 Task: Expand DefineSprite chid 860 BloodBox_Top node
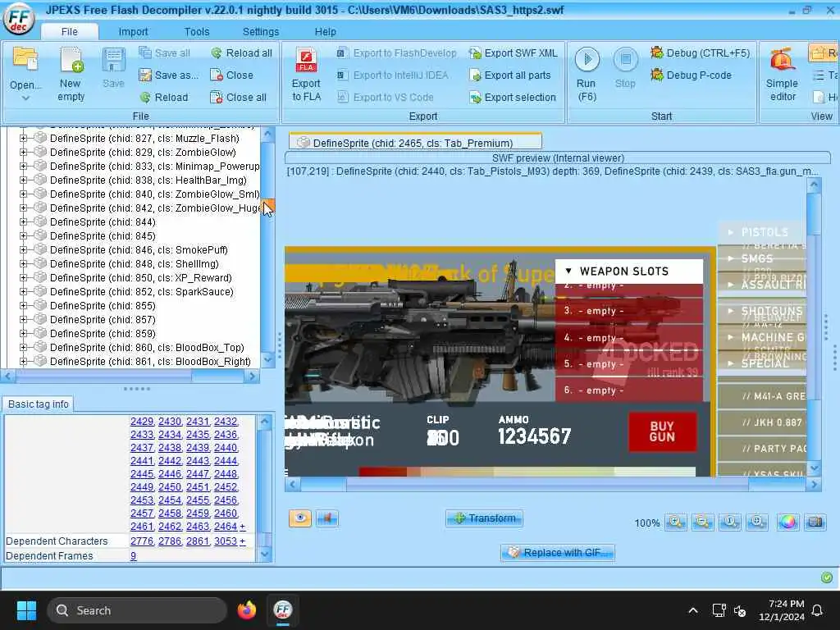tap(23, 347)
